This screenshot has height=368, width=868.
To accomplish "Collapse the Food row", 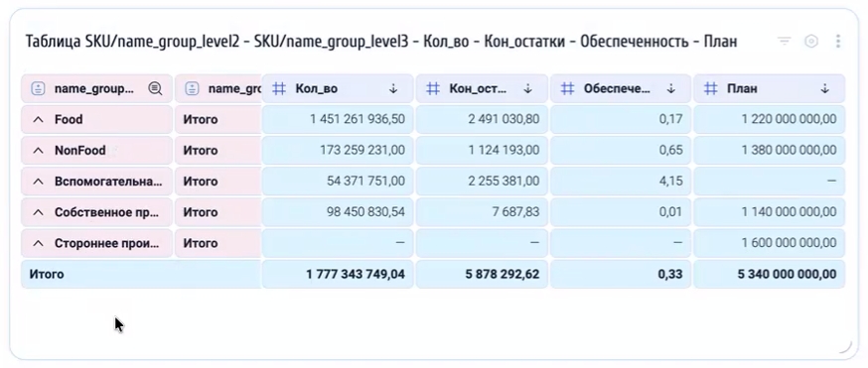I will pos(38,119).
